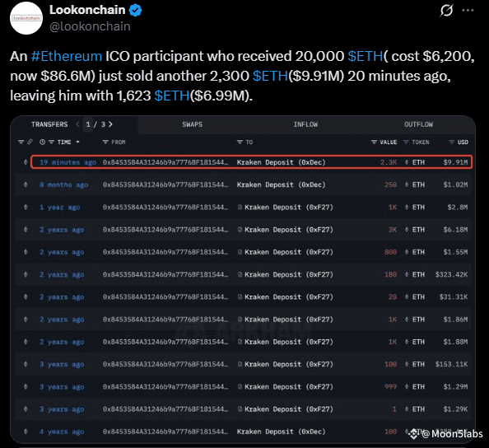Click the ETH token icon in $1.29M row
489x448 pixels.
[x=407, y=386]
